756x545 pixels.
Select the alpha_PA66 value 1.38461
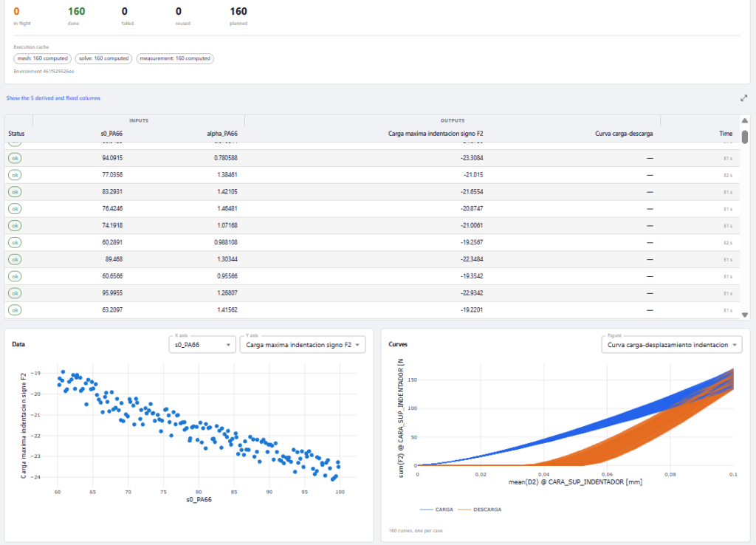pos(227,175)
